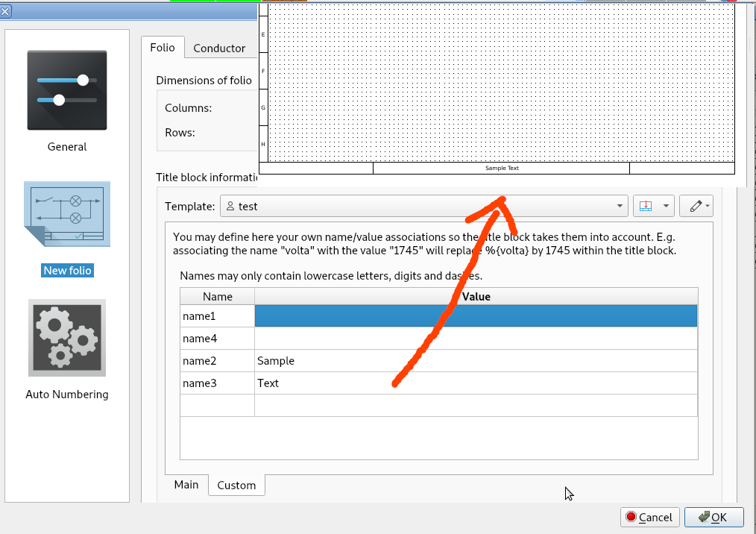The image size is (756, 534).
Task: Open the Auto Numbering gears icon
Action: point(67,338)
